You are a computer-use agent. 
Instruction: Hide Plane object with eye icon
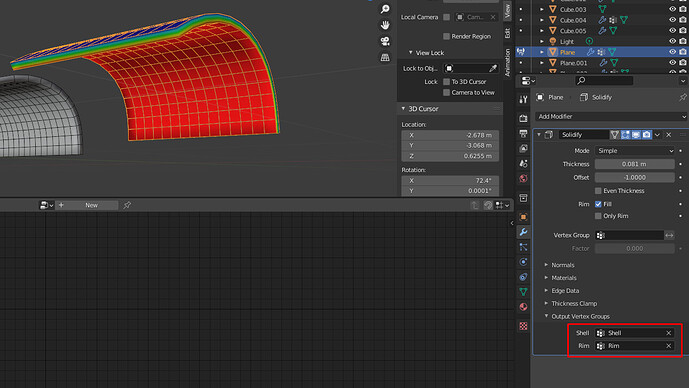point(672,52)
